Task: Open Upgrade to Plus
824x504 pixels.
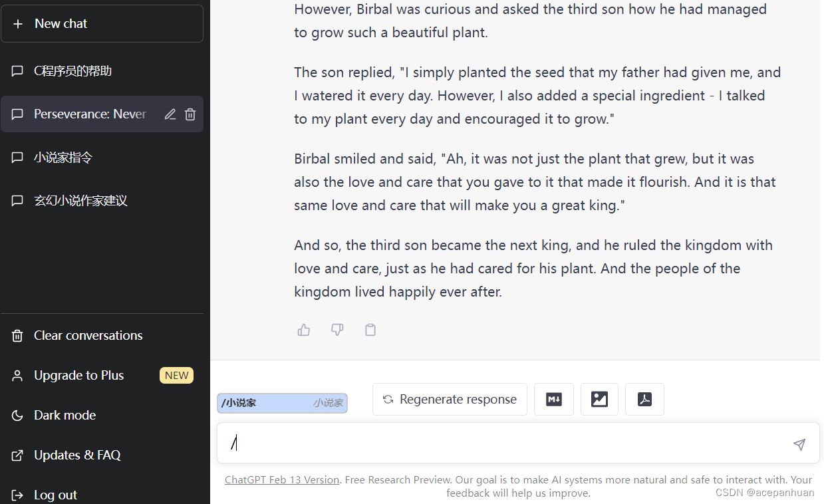Action: (102, 376)
